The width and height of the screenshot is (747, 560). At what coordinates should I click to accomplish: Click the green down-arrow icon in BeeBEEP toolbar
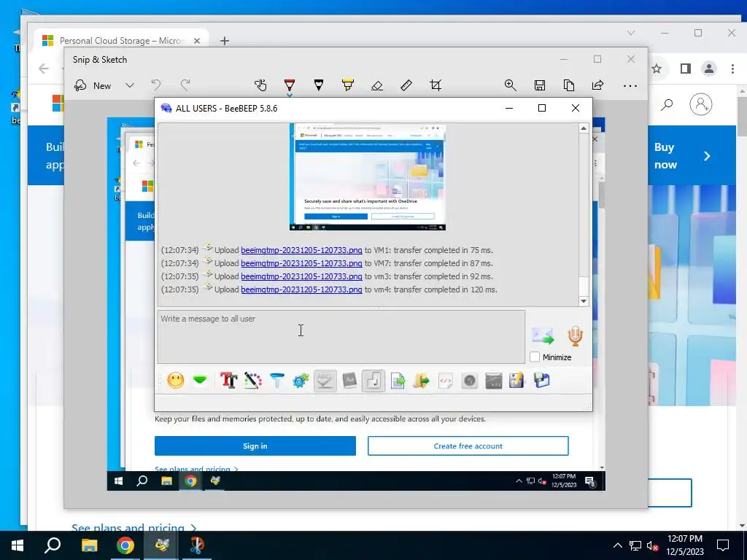point(200,380)
